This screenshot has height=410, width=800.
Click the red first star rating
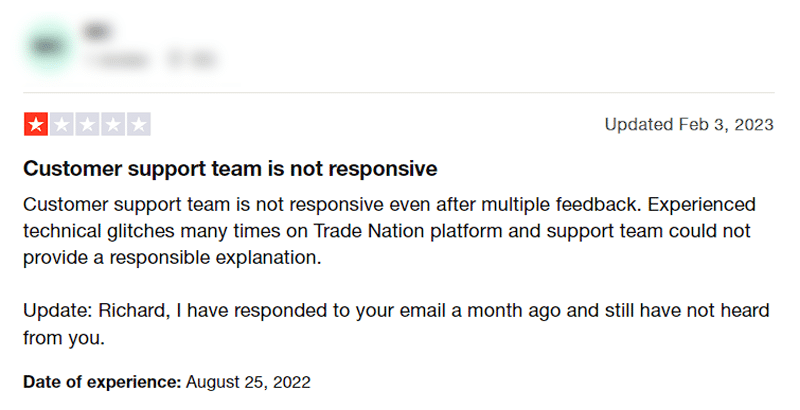tap(36, 124)
